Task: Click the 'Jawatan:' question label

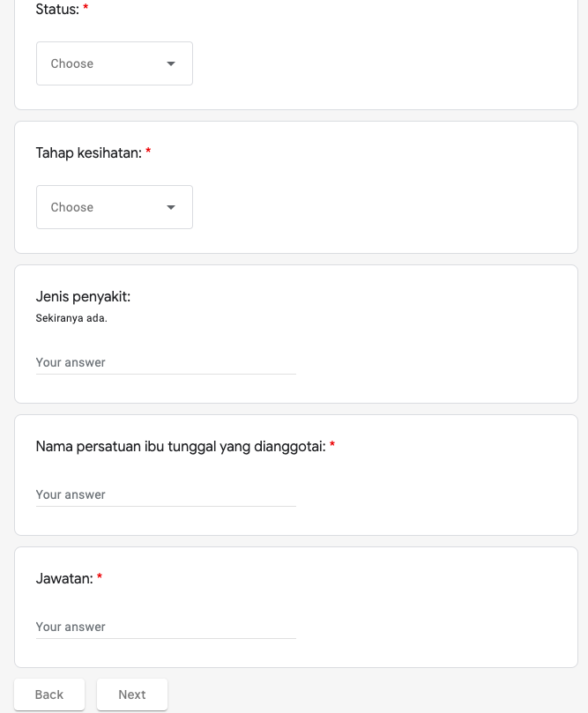Action: 63,579
